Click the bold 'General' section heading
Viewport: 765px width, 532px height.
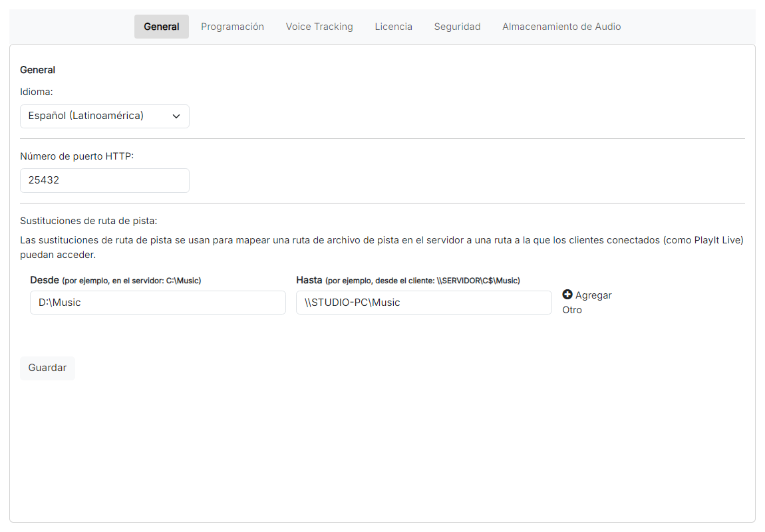(37, 70)
